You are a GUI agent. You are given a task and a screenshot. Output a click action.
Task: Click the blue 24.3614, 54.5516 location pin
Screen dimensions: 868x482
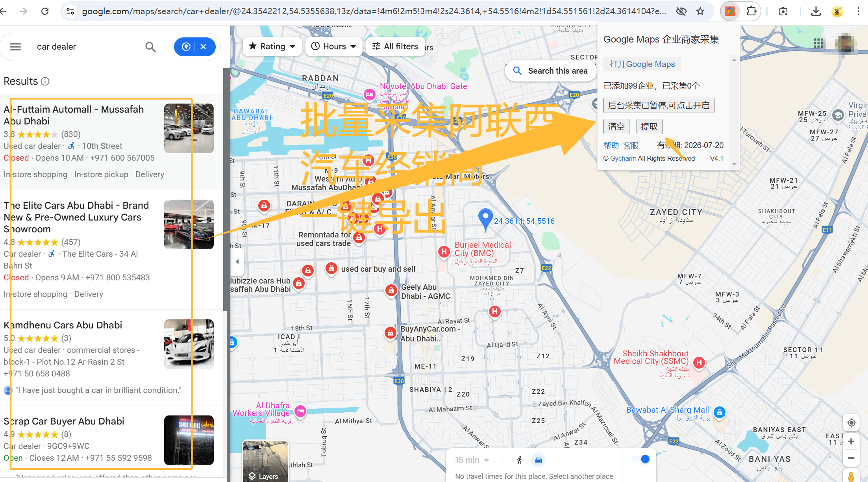click(x=485, y=220)
